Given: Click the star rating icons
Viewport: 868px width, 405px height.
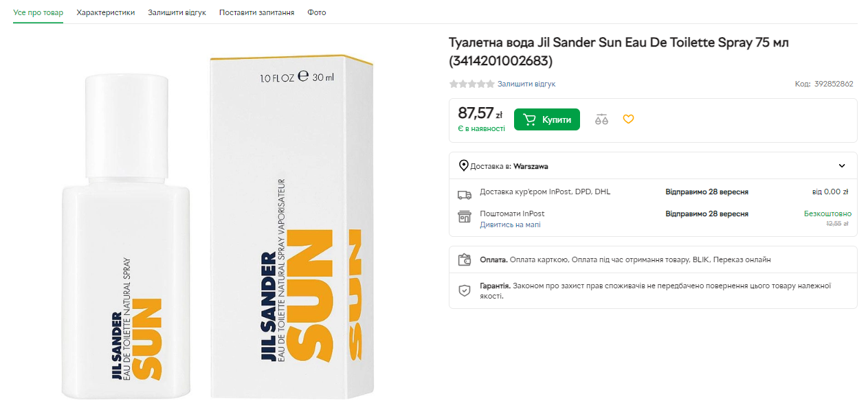Looking at the screenshot, I should click(x=471, y=84).
